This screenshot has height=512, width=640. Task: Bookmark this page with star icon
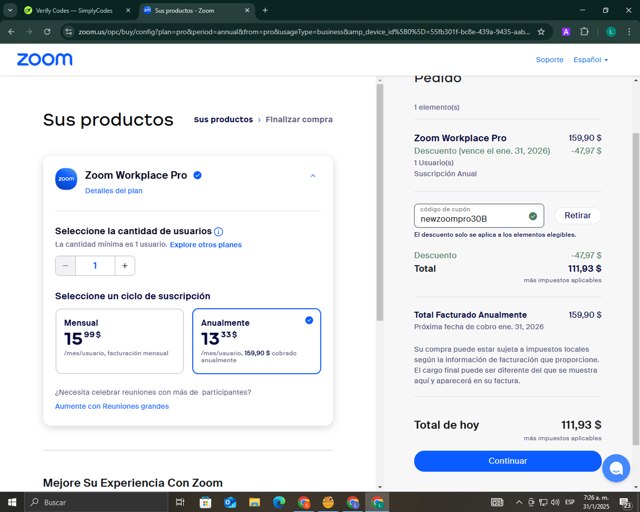tap(541, 31)
